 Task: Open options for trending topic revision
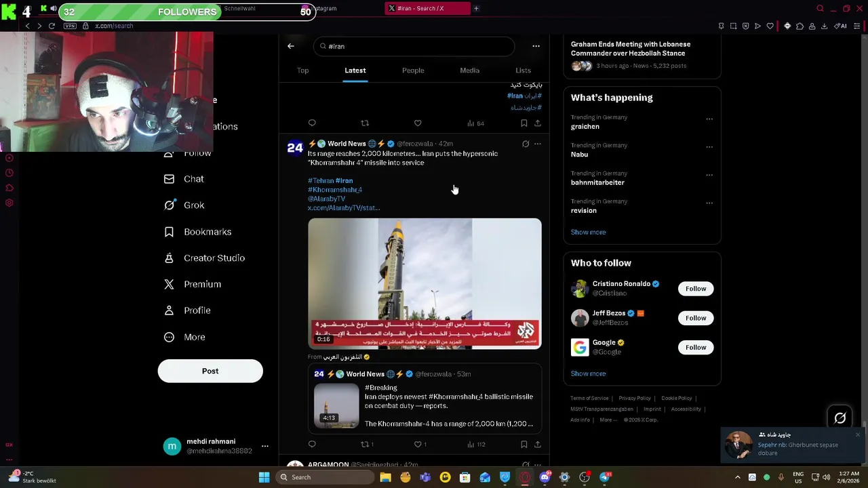(709, 203)
